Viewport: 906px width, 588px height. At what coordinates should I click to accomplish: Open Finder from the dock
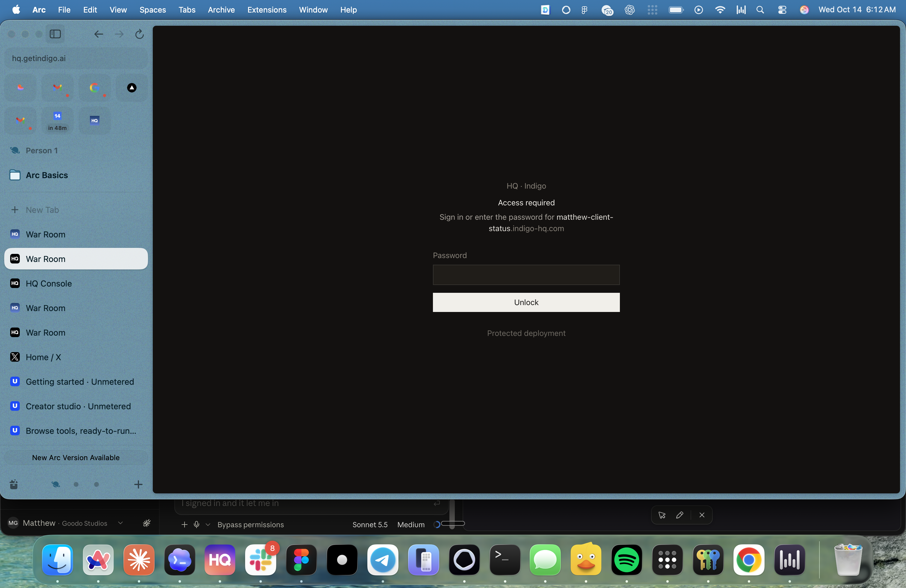(x=58, y=560)
